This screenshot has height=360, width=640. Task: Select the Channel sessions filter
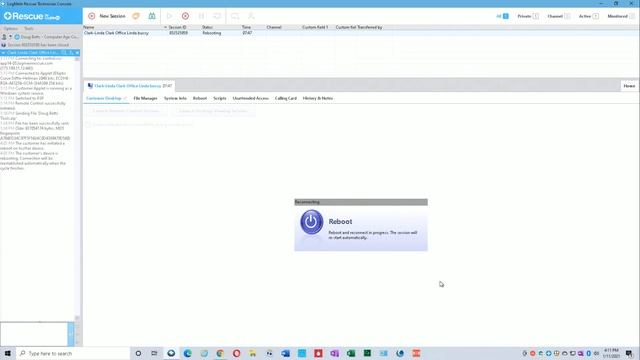pyautogui.click(x=559, y=16)
